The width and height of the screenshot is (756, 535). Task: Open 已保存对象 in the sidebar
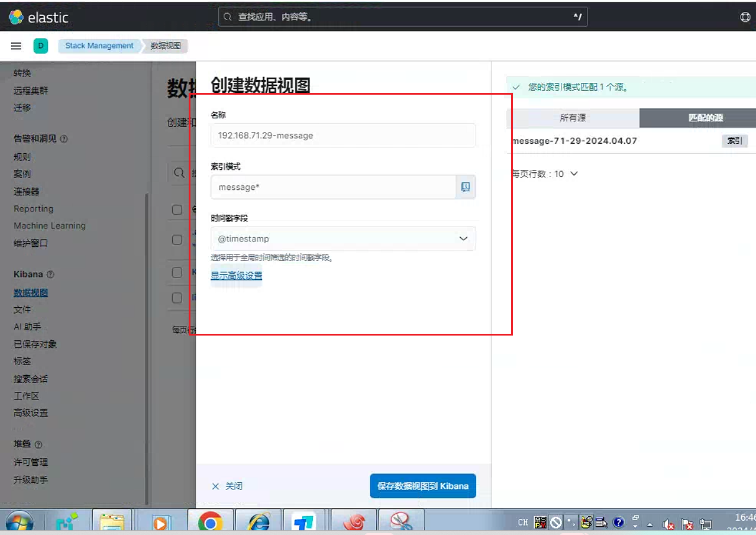[x=35, y=344]
